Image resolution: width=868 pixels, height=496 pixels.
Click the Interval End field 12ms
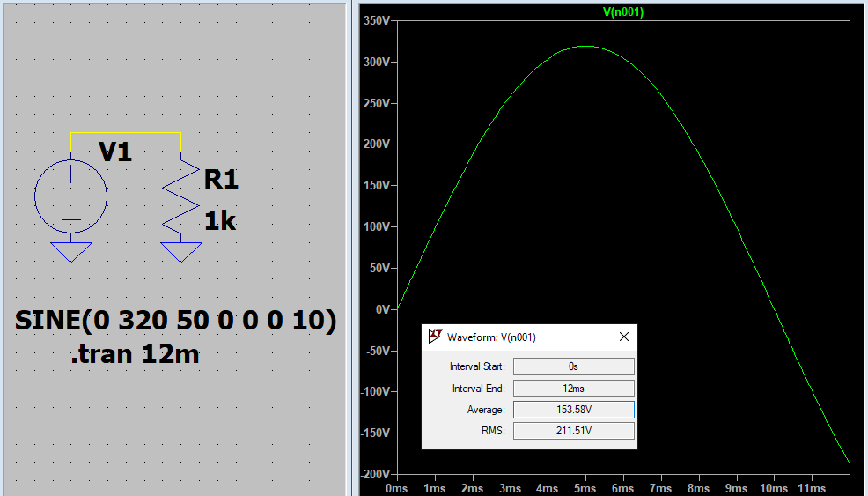(573, 388)
